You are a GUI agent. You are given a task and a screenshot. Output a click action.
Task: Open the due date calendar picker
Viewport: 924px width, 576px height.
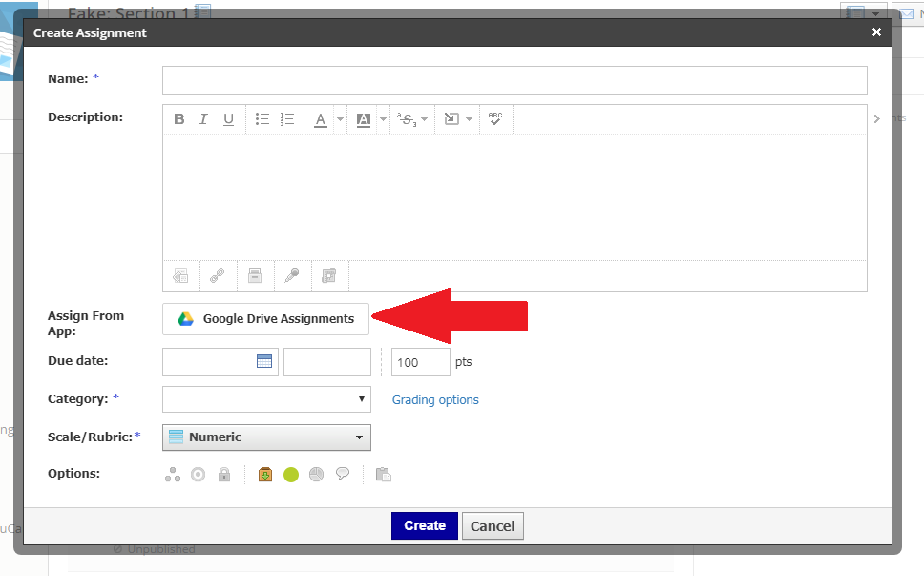264,361
